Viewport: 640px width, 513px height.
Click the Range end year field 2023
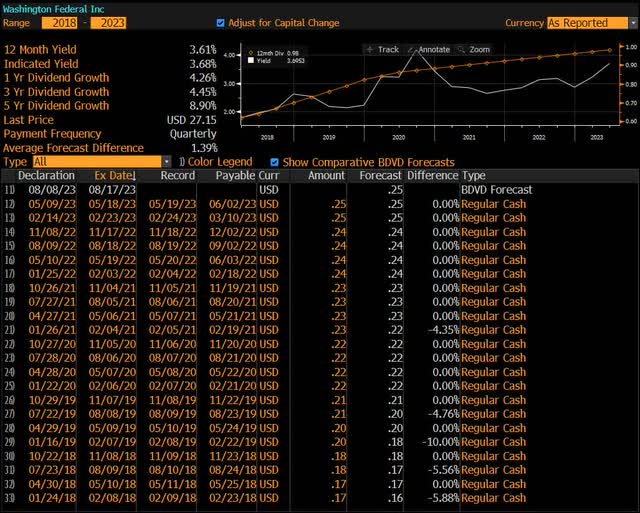coord(108,23)
